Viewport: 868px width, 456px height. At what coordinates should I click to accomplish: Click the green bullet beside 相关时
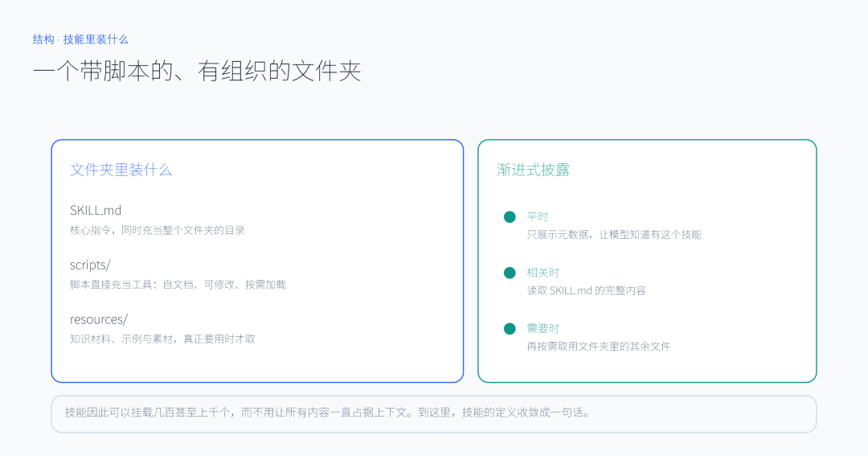510,273
